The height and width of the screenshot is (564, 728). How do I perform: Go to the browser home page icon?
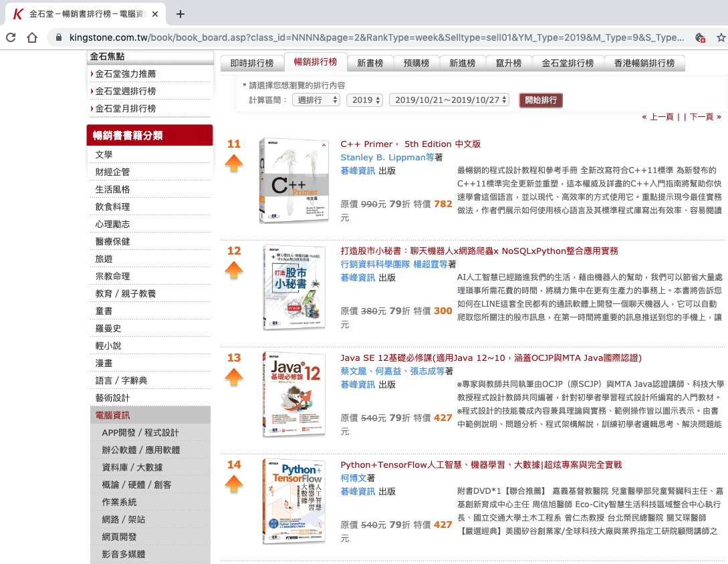click(x=31, y=37)
